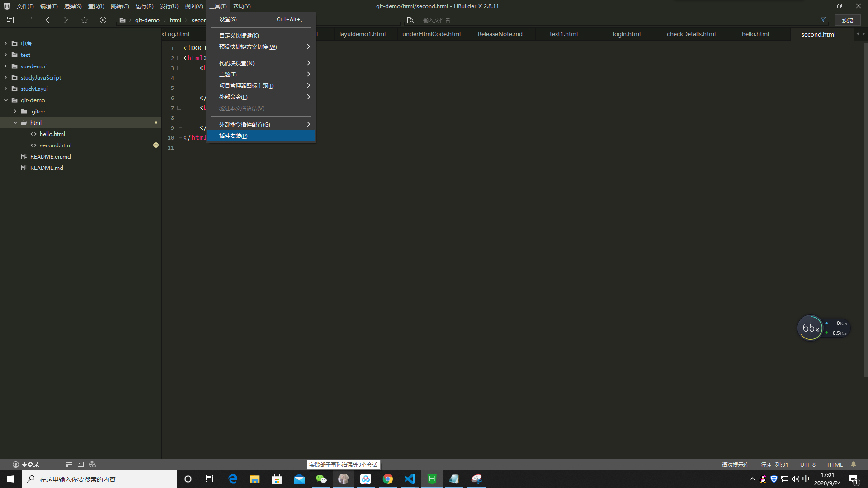Image resolution: width=868 pixels, height=488 pixels.
Task: Open terminal icon in status bar
Action: coord(80,465)
